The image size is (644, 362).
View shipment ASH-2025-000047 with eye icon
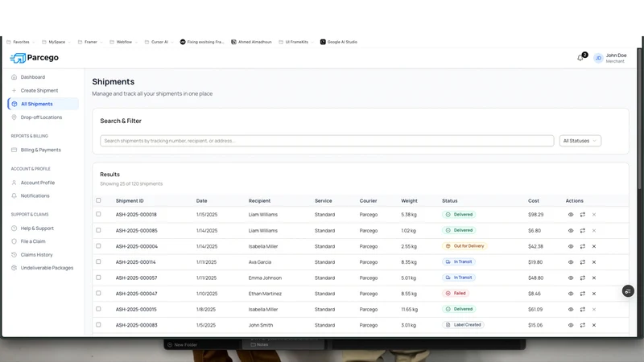571,294
